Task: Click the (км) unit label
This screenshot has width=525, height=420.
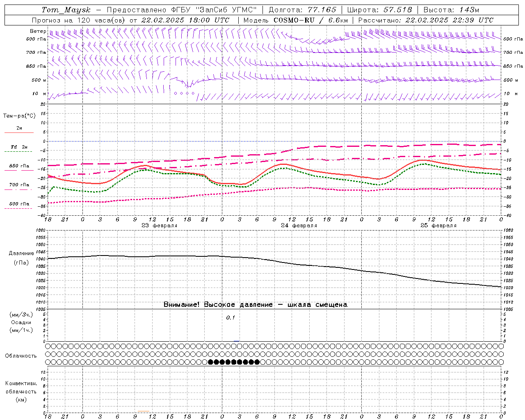Action: click(21, 399)
